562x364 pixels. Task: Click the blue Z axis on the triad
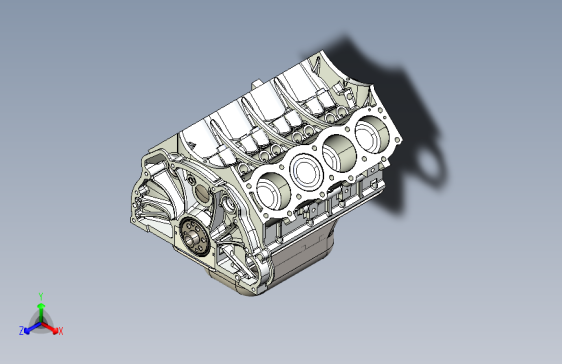33,328
